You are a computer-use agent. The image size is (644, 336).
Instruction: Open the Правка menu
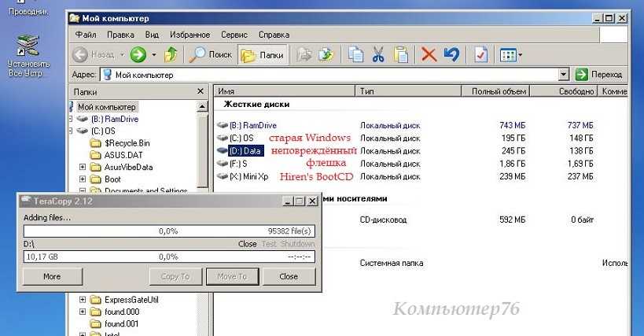120,35
